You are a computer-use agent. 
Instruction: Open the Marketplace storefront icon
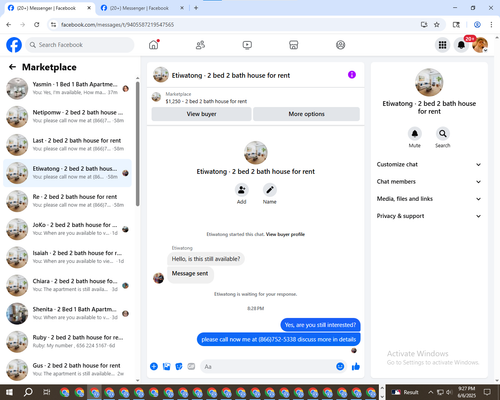point(294,45)
